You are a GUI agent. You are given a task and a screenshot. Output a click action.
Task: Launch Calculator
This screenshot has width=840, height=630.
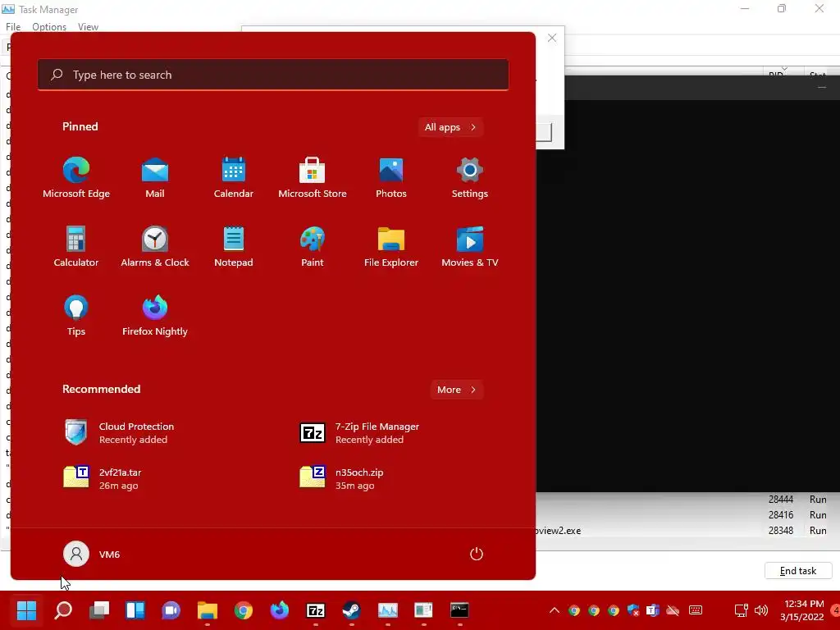point(76,246)
